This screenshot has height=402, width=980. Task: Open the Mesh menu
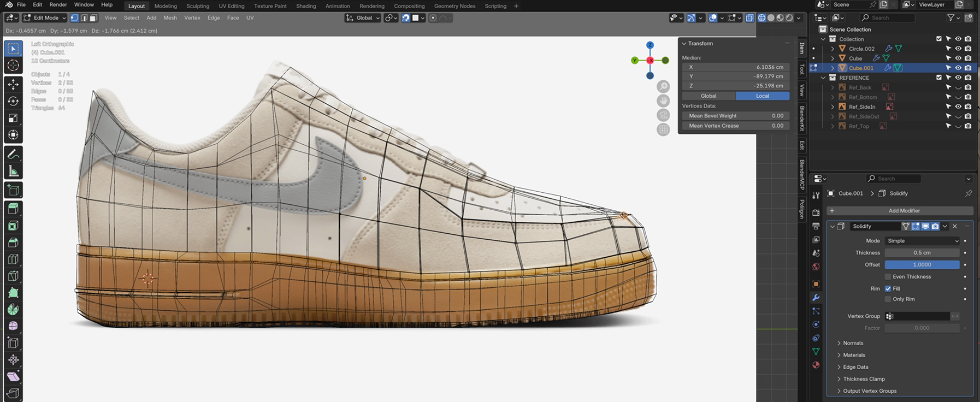(x=170, y=18)
